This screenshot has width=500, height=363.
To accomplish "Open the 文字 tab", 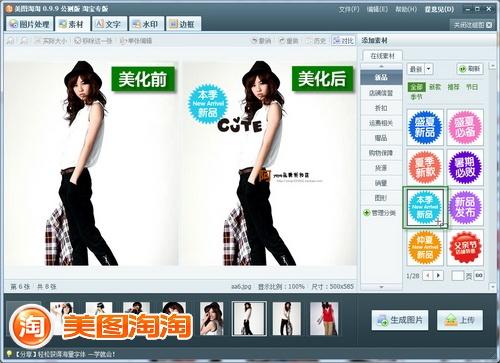I will [109, 24].
